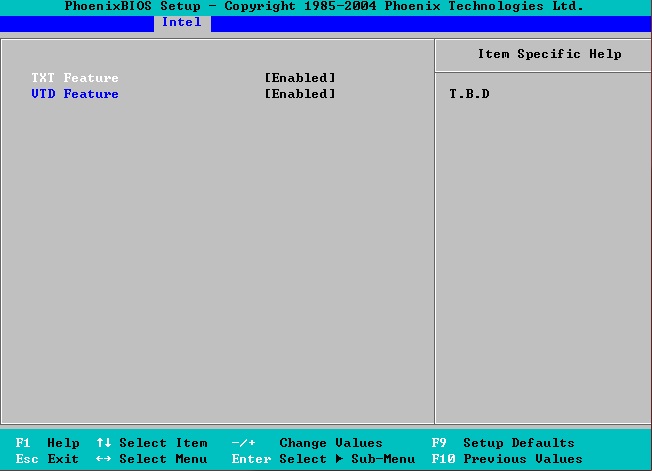Change TXT Feature Enabled value

[x=300, y=78]
